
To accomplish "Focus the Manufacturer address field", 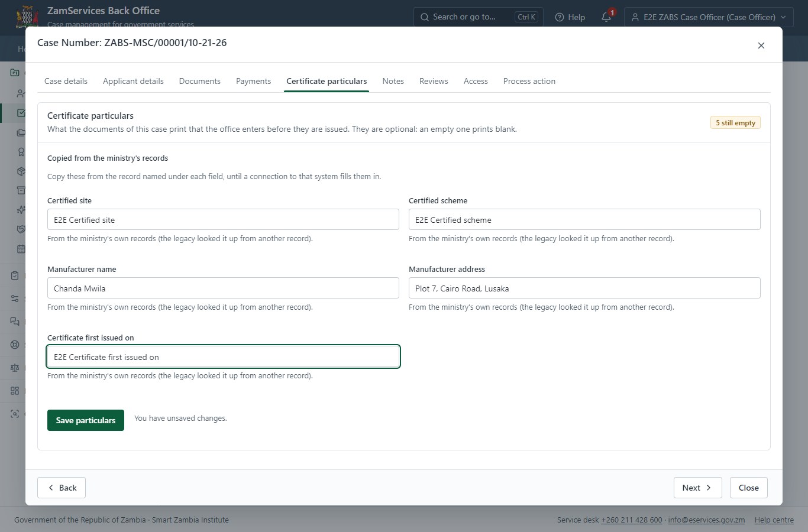I will pyautogui.click(x=584, y=288).
